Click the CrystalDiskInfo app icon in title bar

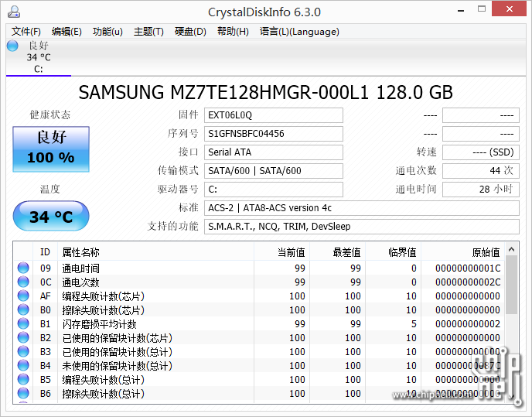pos(14,12)
